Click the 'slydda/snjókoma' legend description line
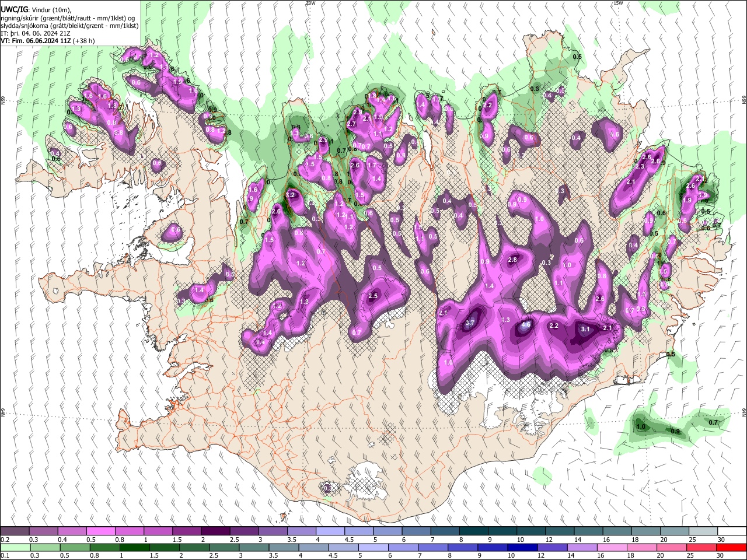The image size is (747, 560). coord(69,26)
